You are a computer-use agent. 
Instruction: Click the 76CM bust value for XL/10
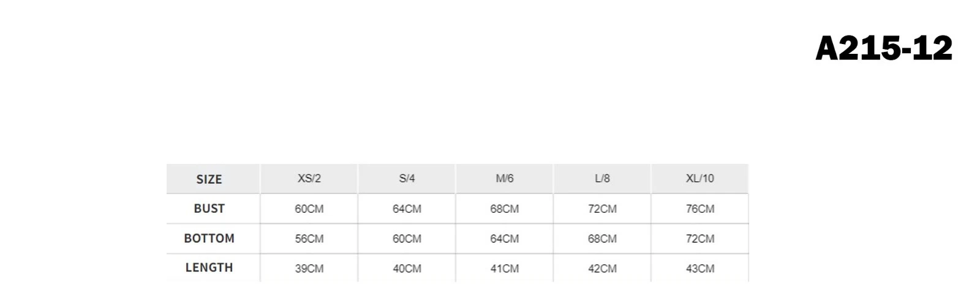point(700,209)
